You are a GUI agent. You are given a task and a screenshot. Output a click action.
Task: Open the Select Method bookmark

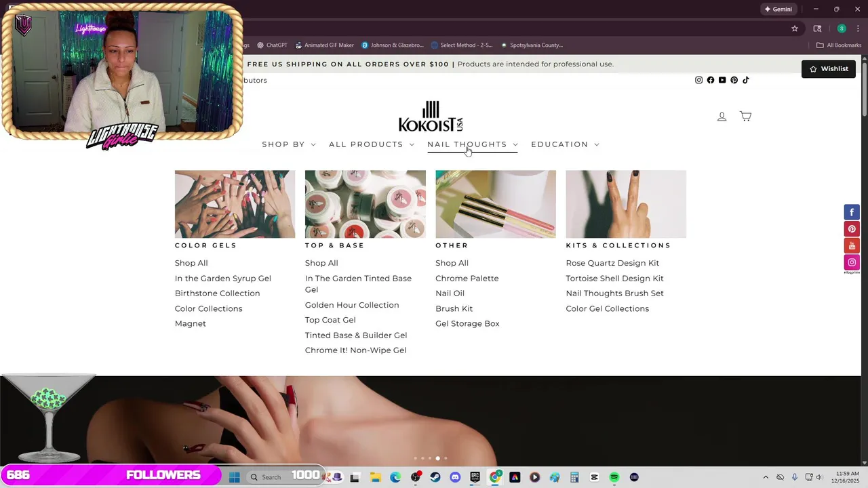point(462,45)
